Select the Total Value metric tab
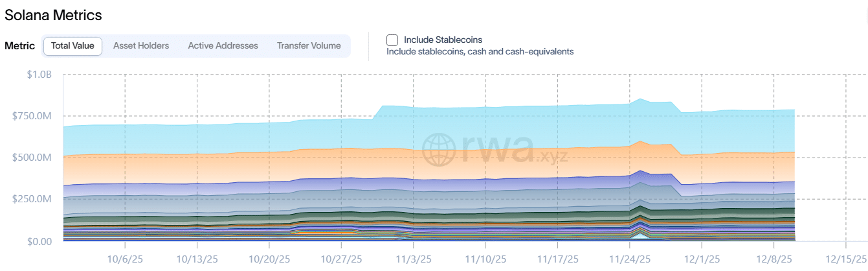This screenshot has height=271, width=868. tap(72, 46)
